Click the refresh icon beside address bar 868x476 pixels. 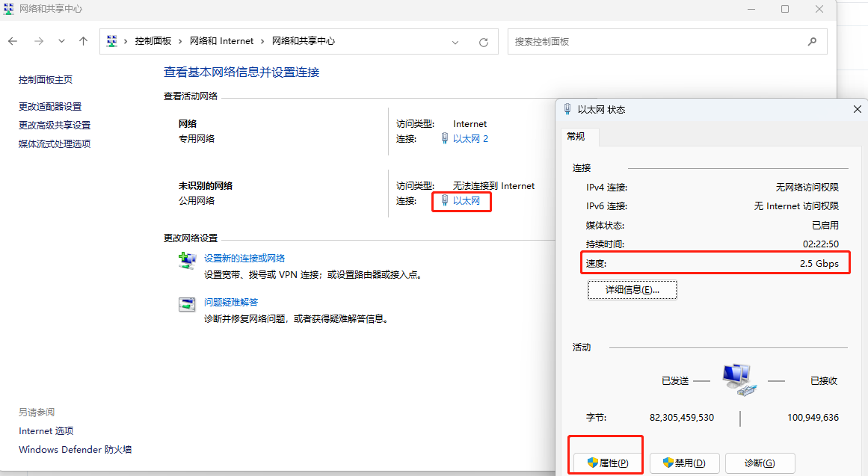[484, 43]
